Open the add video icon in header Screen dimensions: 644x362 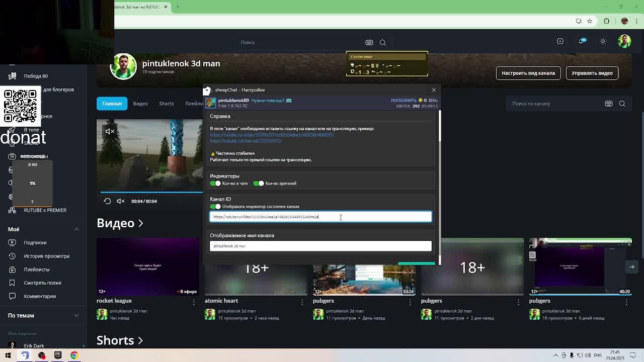click(x=560, y=41)
